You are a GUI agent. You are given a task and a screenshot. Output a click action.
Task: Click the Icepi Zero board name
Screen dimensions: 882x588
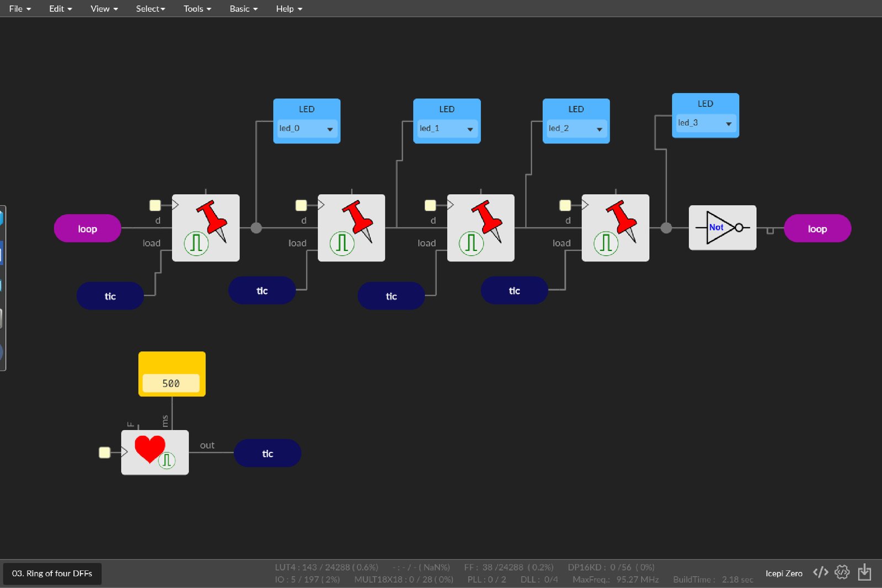tap(783, 574)
